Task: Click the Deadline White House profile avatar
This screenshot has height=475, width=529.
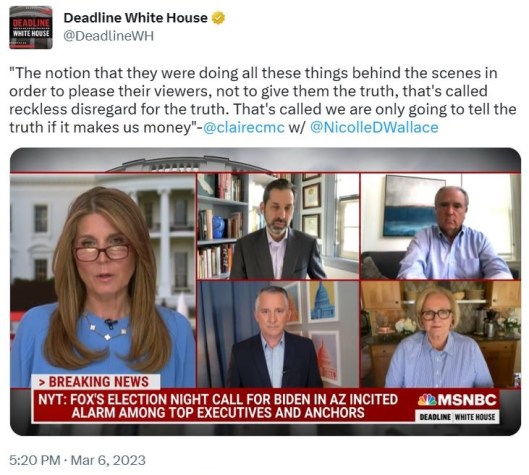Action: pyautogui.click(x=31, y=27)
